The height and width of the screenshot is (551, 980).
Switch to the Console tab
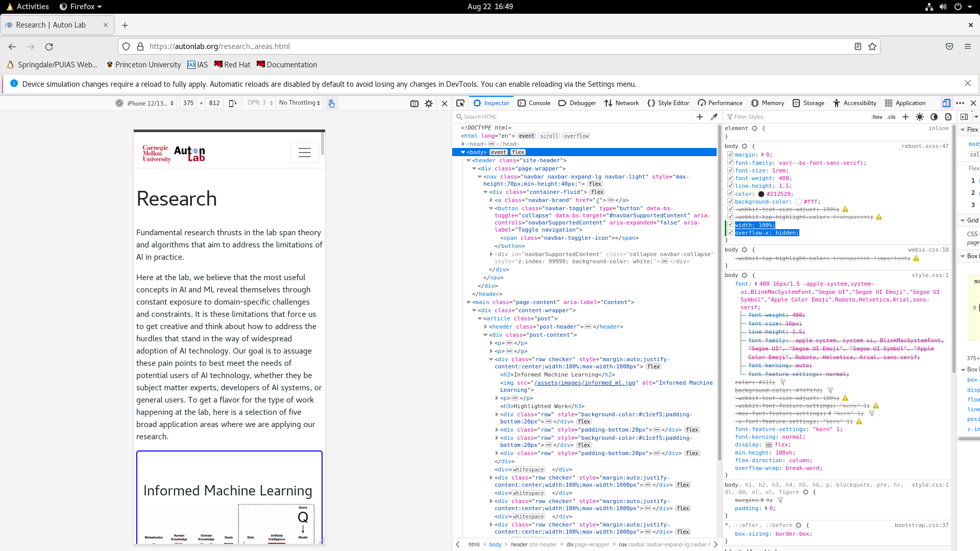[534, 103]
